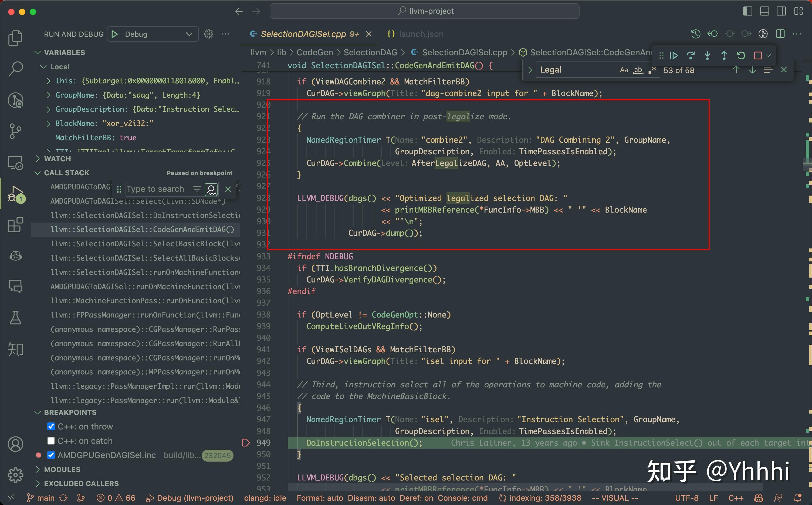Stop debugging with red square icon
This screenshot has width=812, height=505.
tap(757, 56)
